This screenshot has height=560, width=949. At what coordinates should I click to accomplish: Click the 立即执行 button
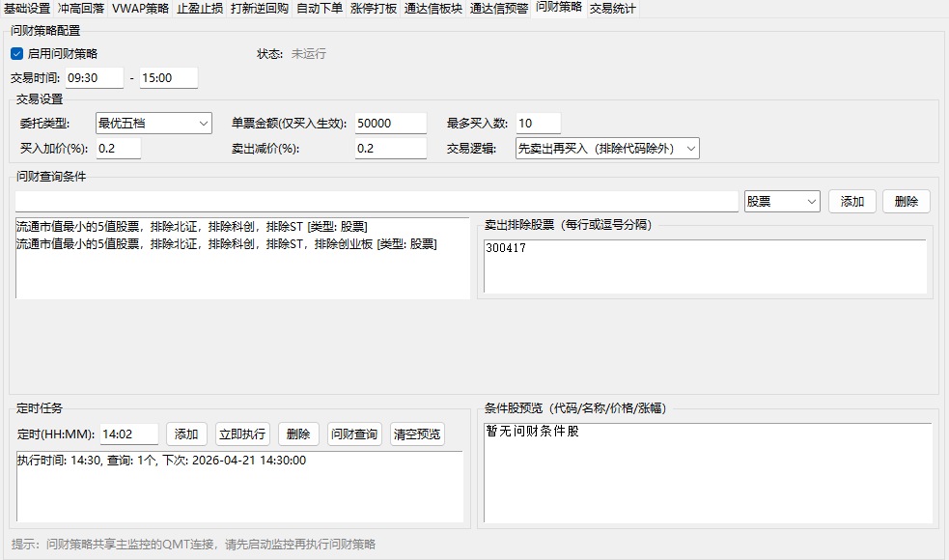point(242,434)
